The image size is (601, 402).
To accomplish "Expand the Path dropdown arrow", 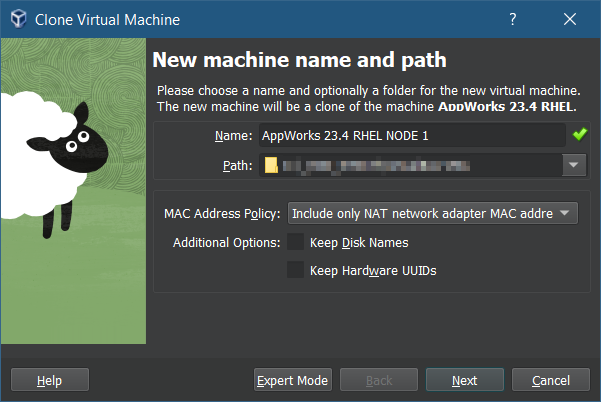I will [x=574, y=166].
